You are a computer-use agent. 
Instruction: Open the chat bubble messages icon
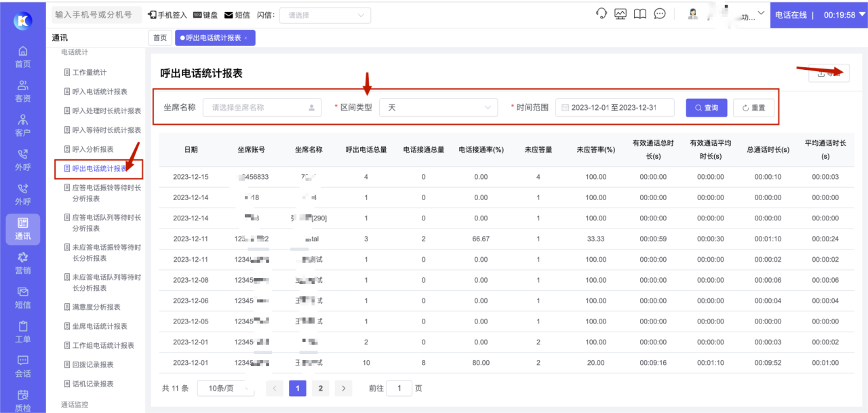[x=660, y=14]
